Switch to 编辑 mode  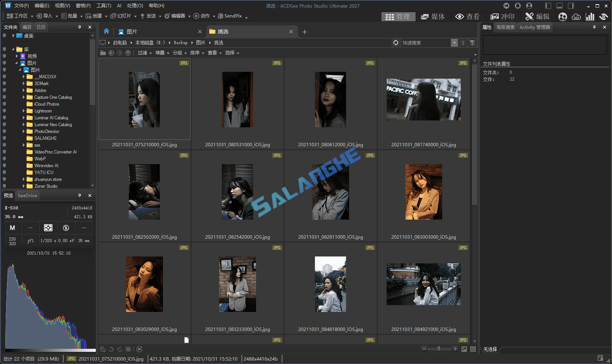tap(538, 17)
